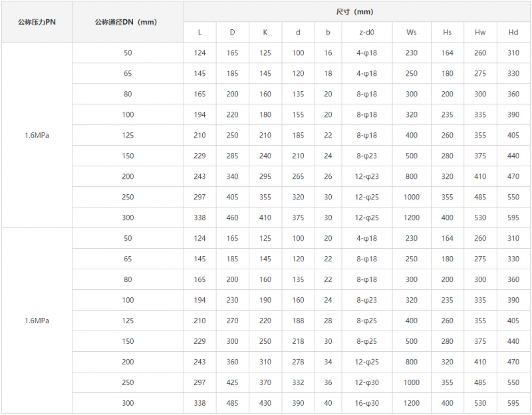Viewport: 532px width, 415px height.
Task: Click the z-d0 column header
Action: coord(367,32)
